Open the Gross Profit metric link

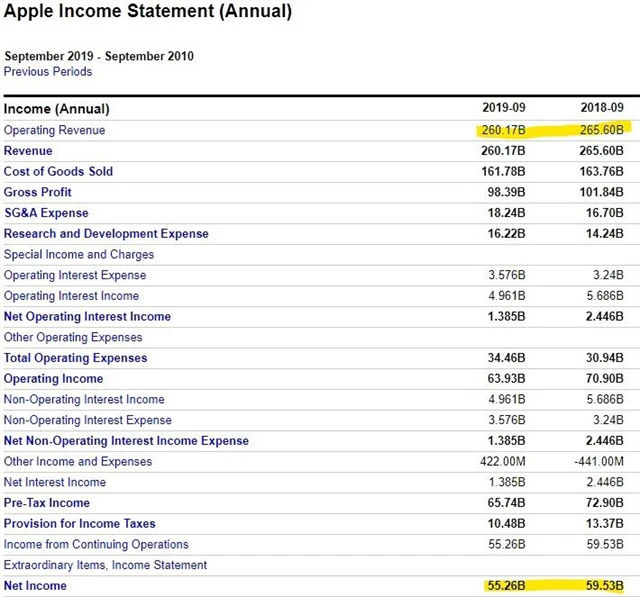38,192
